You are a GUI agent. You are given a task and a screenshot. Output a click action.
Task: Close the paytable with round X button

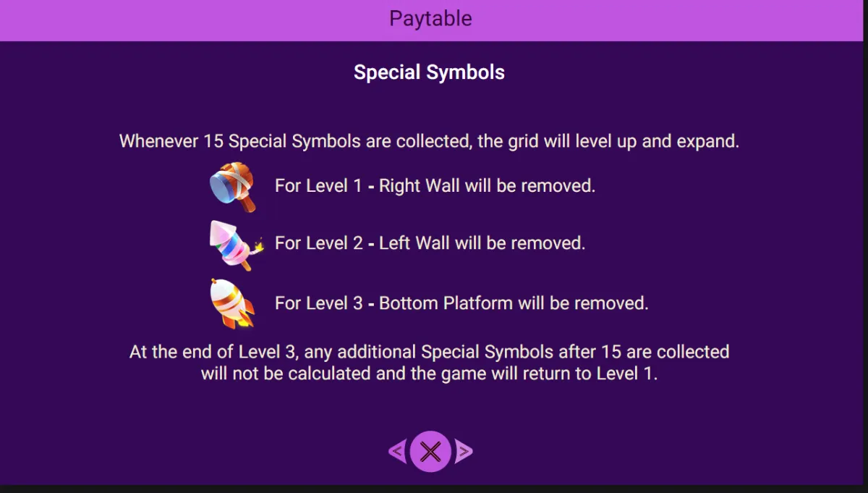coord(430,452)
